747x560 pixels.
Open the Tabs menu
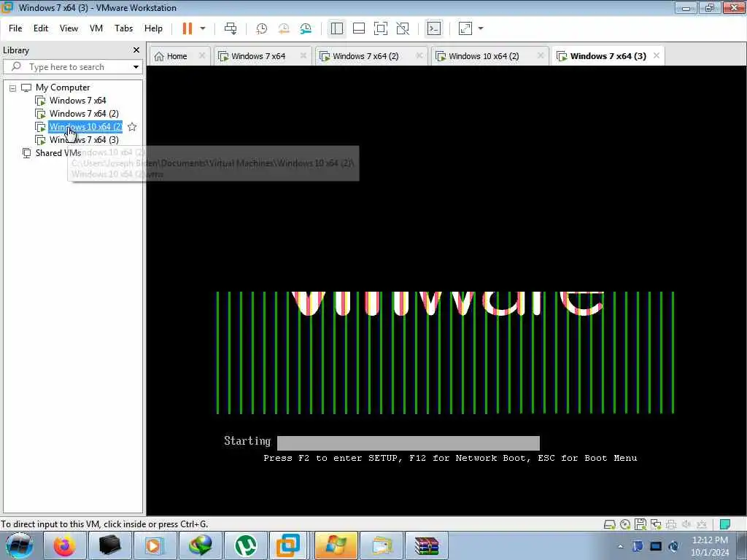tap(123, 28)
